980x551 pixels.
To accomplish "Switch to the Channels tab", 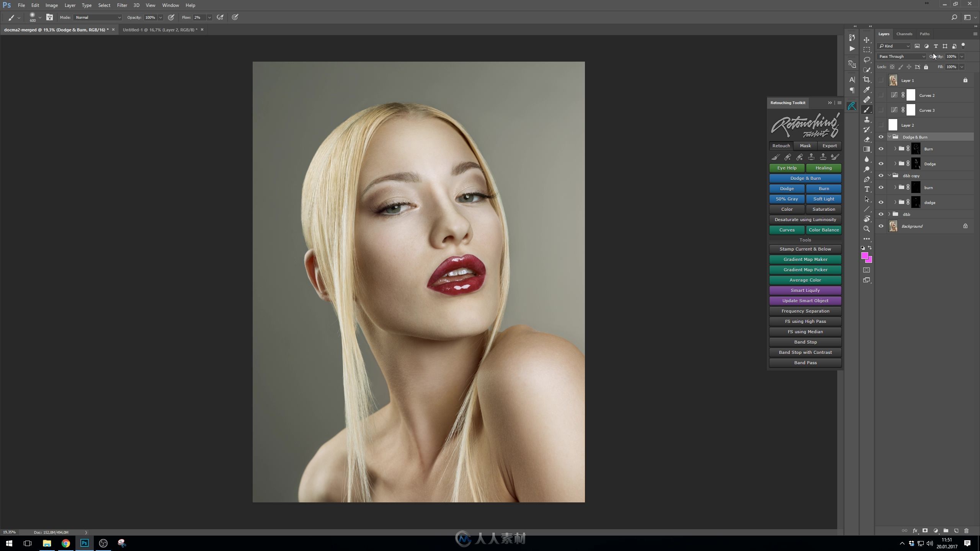I will click(x=904, y=34).
